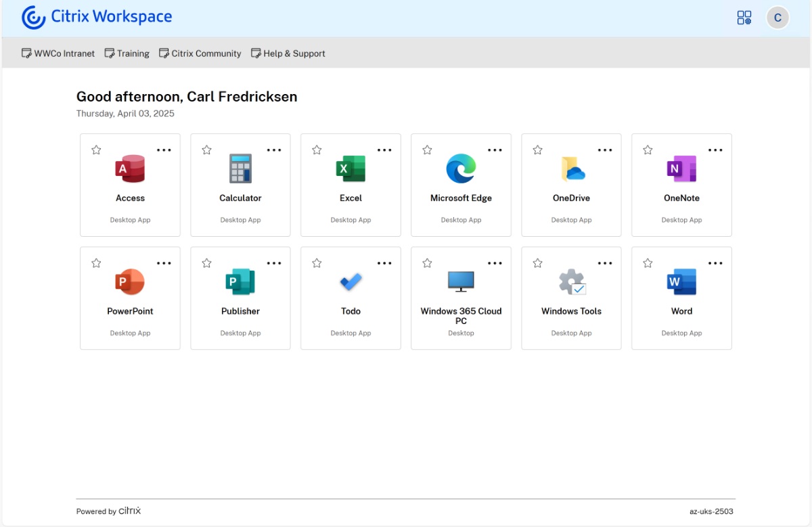Star Word as favorite
This screenshot has height=527, width=812.
point(648,262)
